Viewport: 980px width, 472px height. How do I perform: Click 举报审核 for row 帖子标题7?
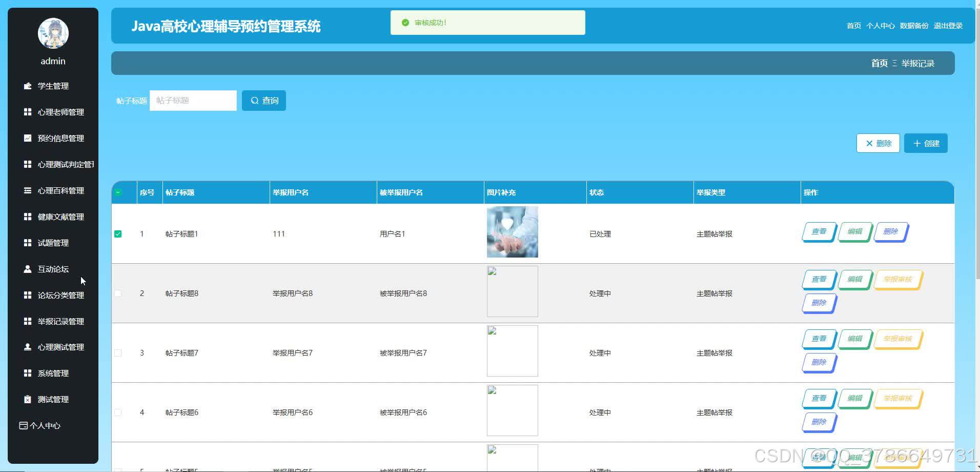[x=898, y=339]
